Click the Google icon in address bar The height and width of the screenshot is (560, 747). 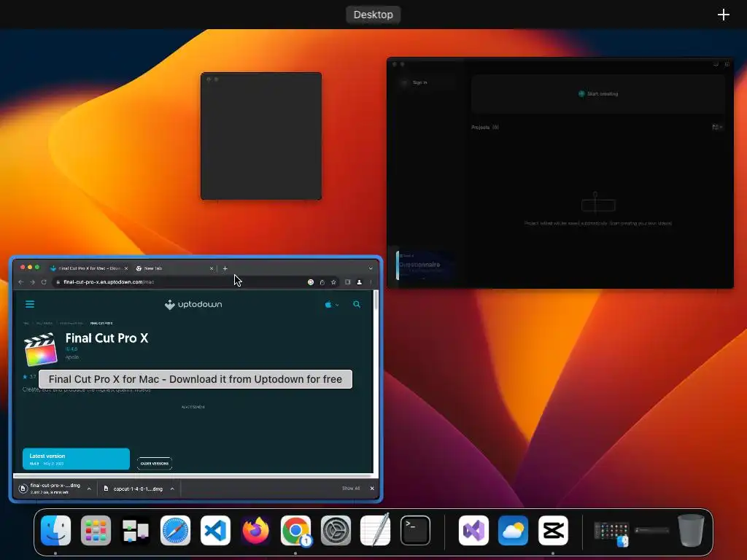click(x=311, y=282)
